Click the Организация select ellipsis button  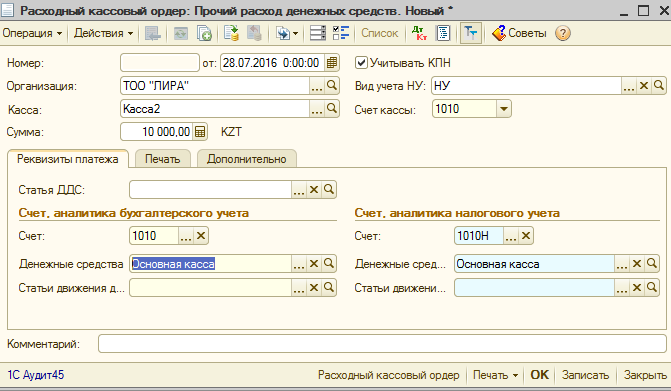pyautogui.click(x=317, y=86)
